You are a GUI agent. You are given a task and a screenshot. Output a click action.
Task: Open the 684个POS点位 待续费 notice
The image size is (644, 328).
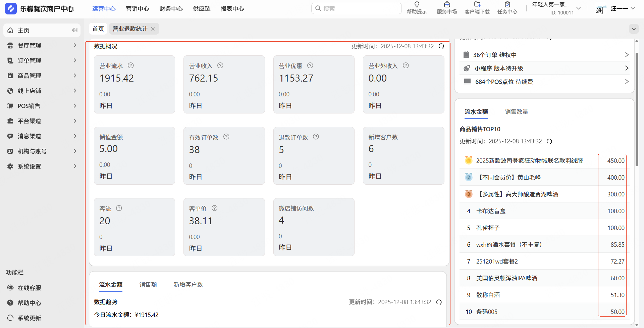point(544,82)
